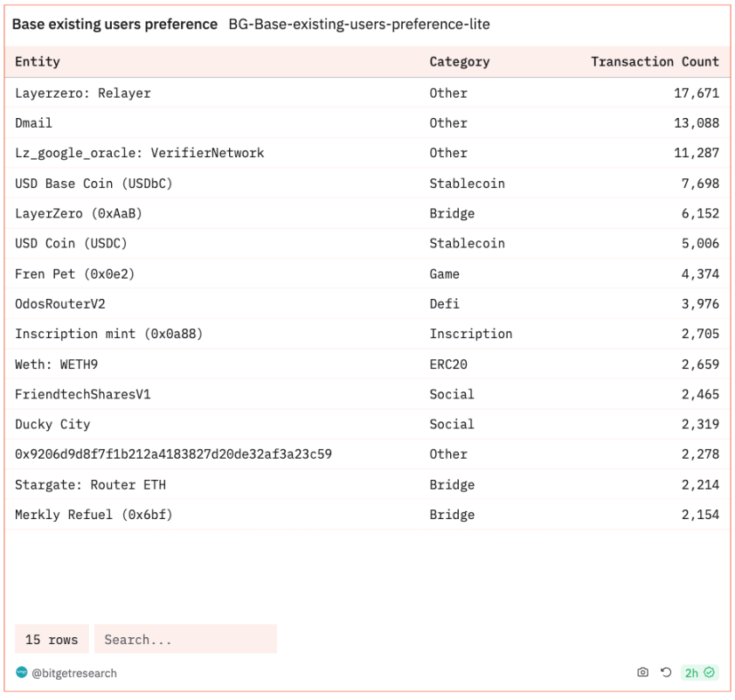Click the bitgetresearch avatar icon
The height and width of the screenshot is (700, 735).
[22, 672]
